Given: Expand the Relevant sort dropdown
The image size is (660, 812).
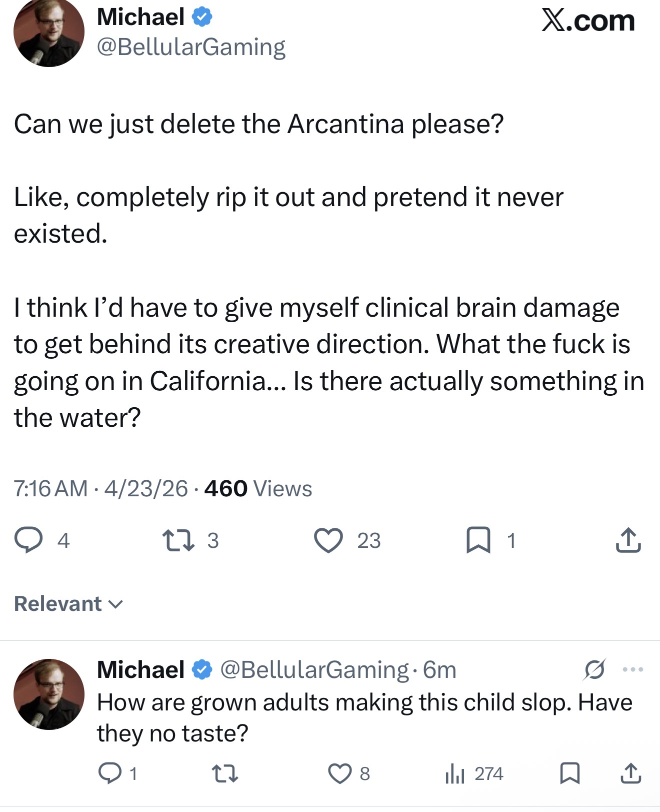Looking at the screenshot, I should pos(68,604).
